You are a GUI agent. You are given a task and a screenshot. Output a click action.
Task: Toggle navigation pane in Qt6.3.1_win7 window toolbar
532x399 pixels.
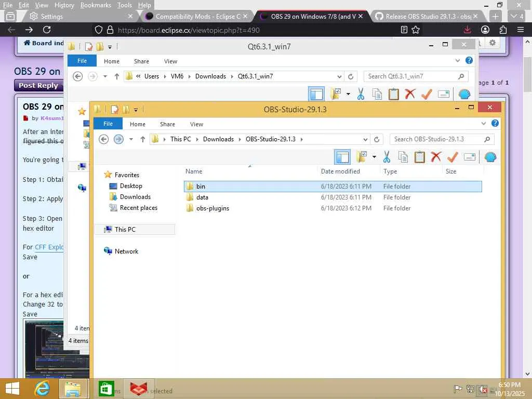pyautogui.click(x=316, y=94)
